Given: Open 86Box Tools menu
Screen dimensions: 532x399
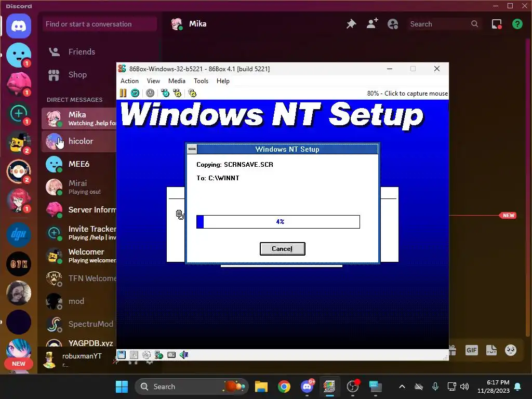Looking at the screenshot, I should (201, 81).
